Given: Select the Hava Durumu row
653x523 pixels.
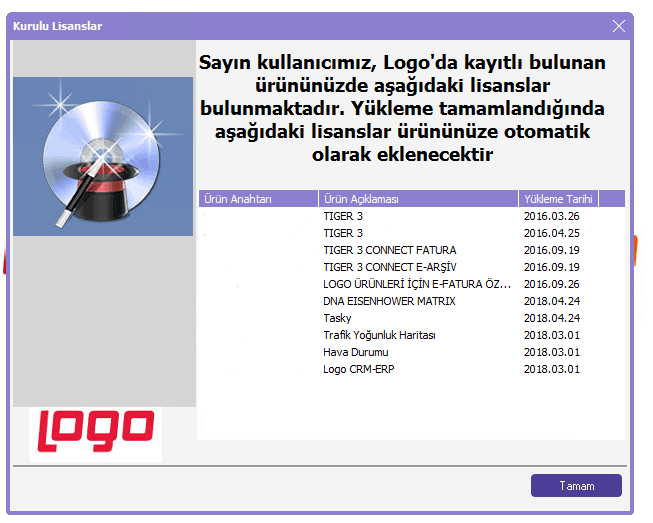Looking at the screenshot, I should (411, 352).
